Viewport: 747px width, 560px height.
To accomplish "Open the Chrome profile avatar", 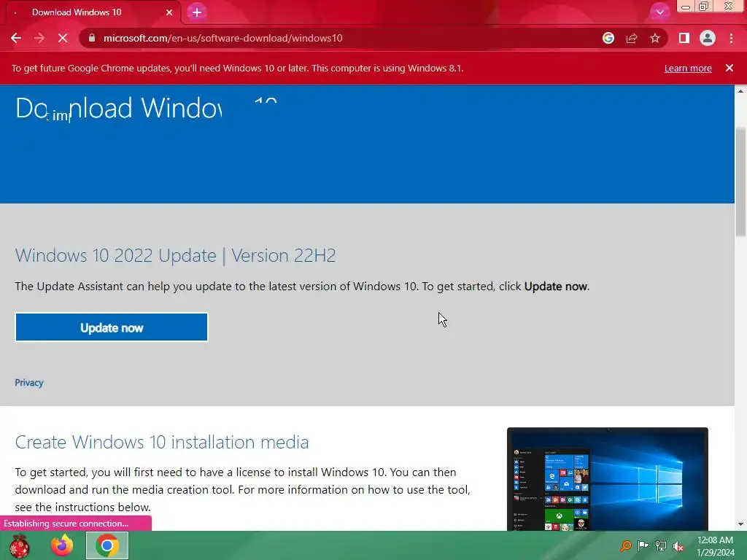I will (x=708, y=38).
